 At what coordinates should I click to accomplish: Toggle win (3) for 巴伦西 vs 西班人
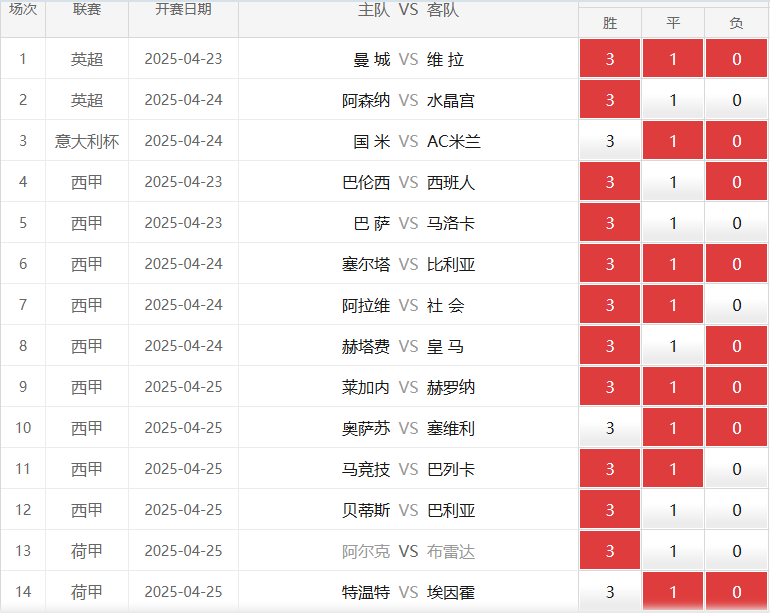pyautogui.click(x=609, y=182)
